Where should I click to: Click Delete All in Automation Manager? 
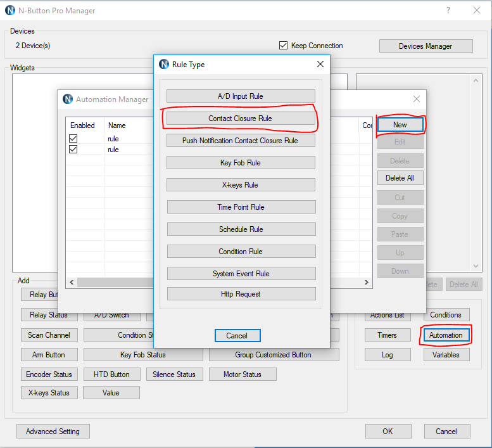pyautogui.click(x=400, y=178)
